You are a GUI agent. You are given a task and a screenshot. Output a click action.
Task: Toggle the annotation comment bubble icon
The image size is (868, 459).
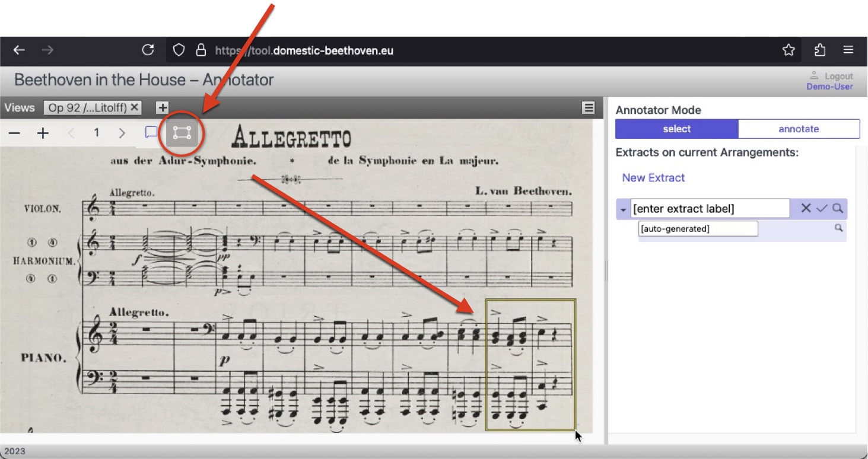coord(151,132)
